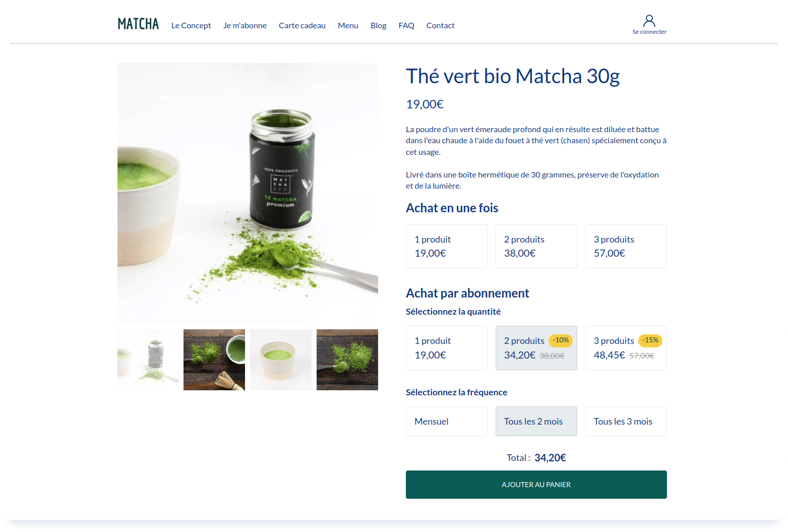Open the Blog link
This screenshot has width=788, height=532.
pos(378,25)
